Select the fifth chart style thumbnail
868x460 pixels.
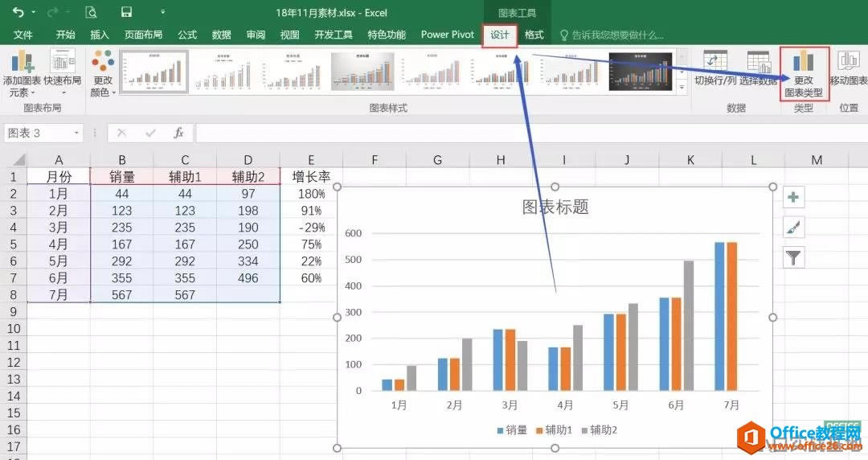pos(432,72)
